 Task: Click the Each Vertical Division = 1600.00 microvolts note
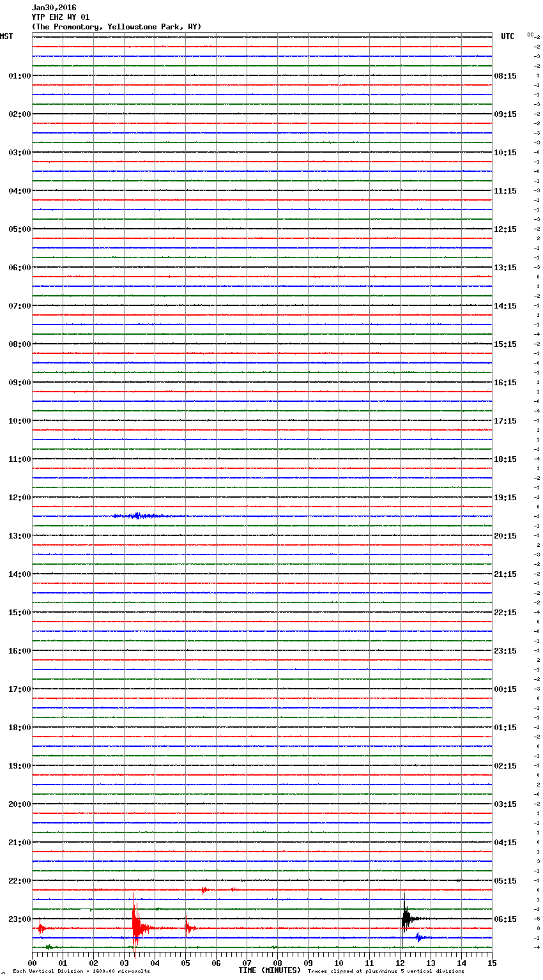coord(81,971)
